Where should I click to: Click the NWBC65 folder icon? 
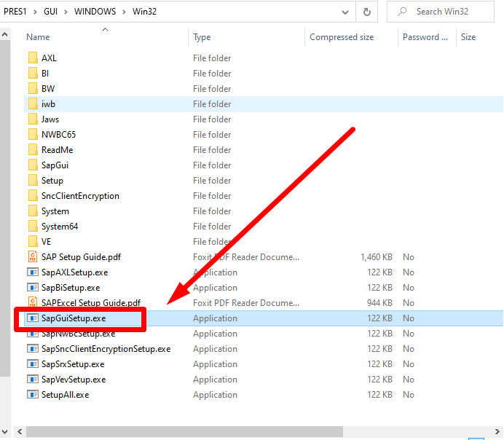(x=33, y=135)
